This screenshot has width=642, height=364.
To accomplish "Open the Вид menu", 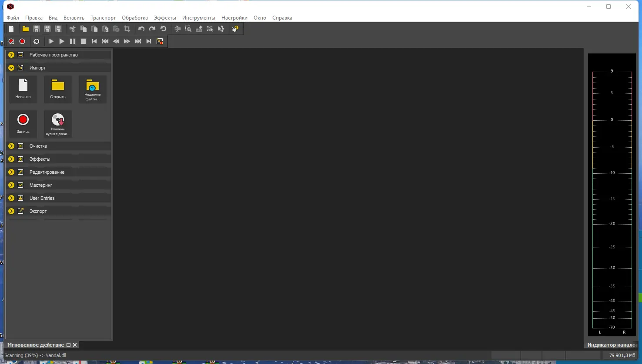I will 53,18.
